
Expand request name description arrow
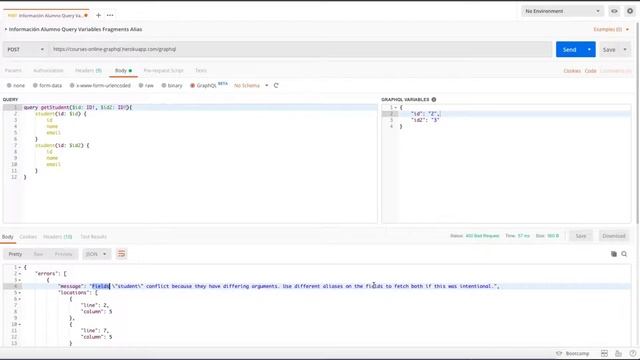tap(6, 29)
